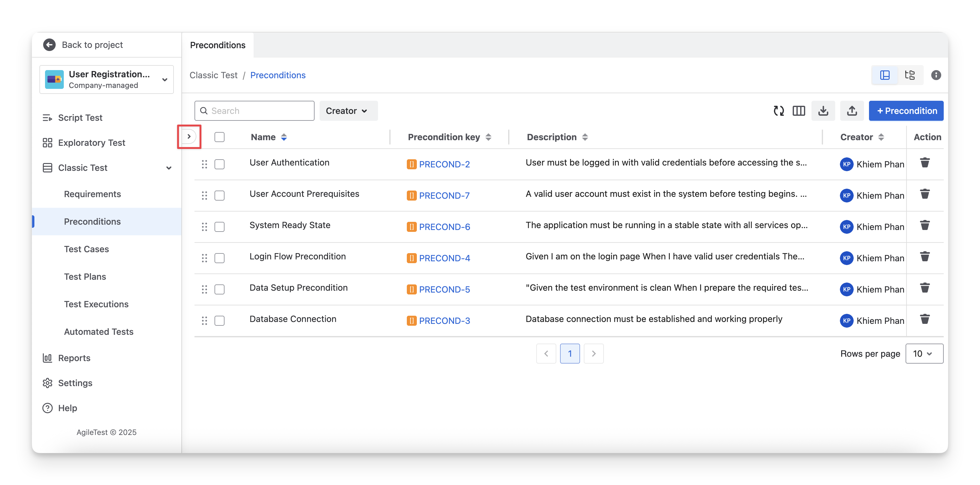Click the download import icon button

tap(823, 111)
